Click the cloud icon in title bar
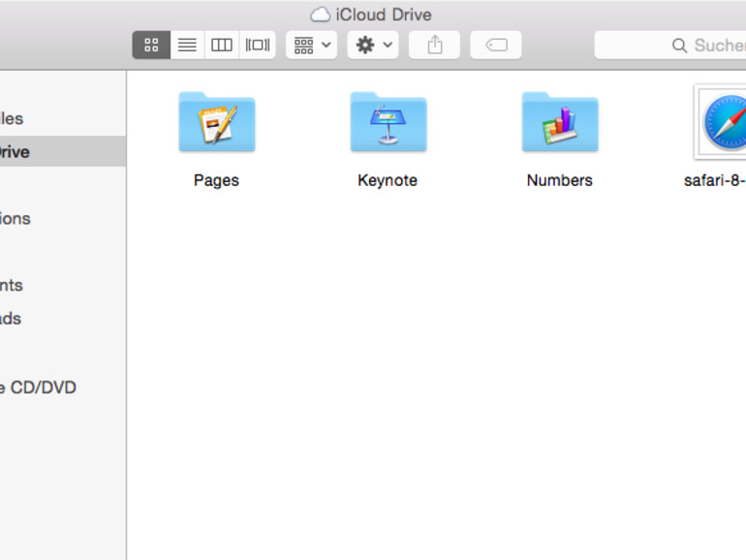Screen dimensions: 746x560 click(x=320, y=15)
